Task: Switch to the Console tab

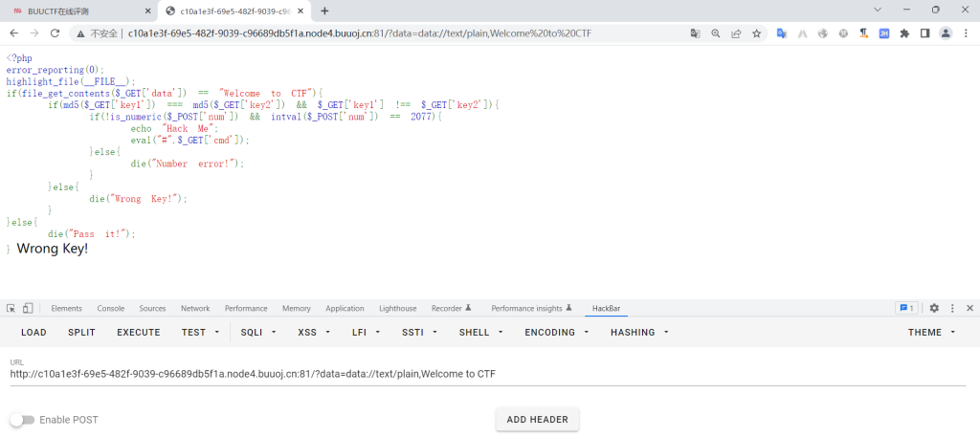Action: tap(110, 308)
